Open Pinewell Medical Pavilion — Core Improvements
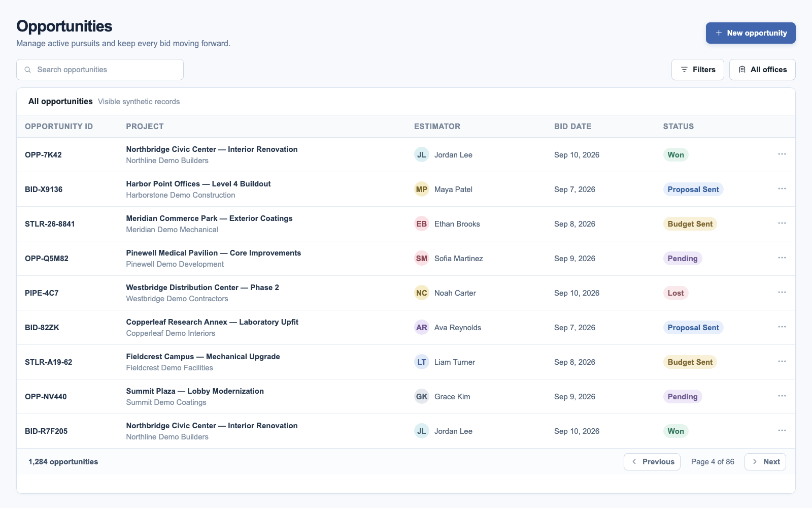 point(214,253)
